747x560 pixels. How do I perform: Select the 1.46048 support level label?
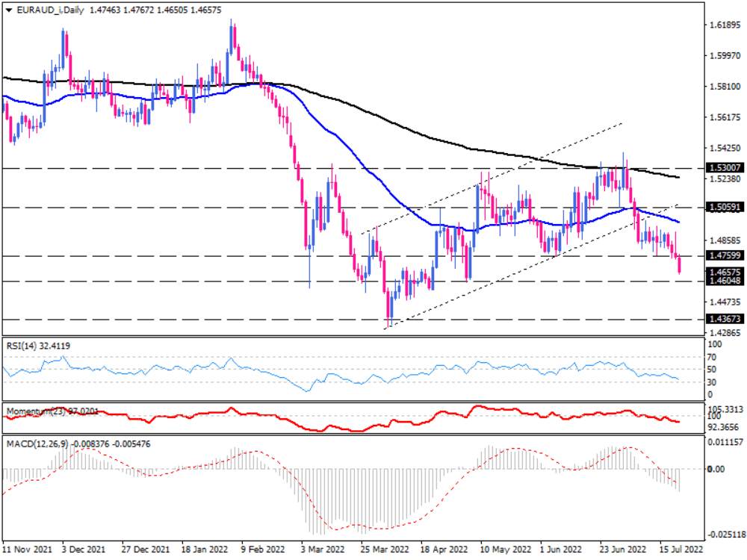[725, 281]
